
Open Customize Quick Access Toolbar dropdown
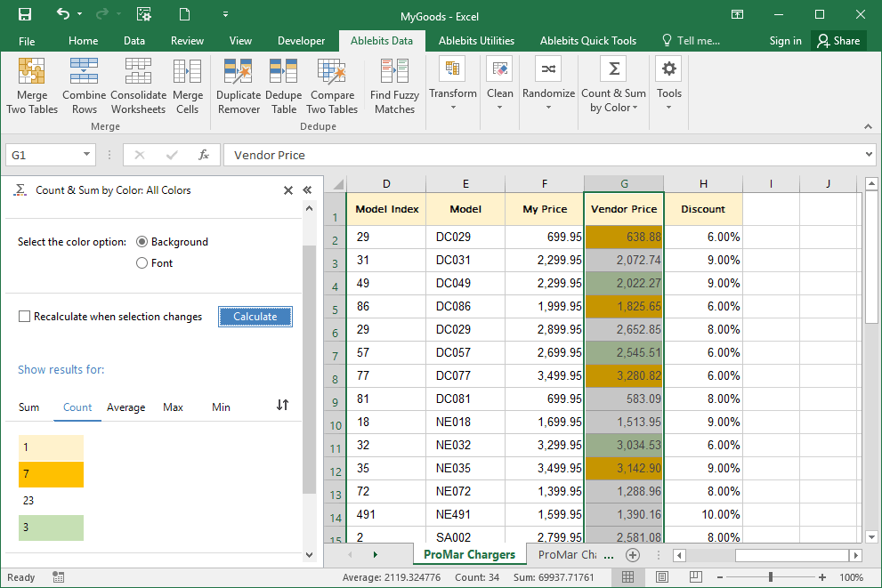coord(225,14)
